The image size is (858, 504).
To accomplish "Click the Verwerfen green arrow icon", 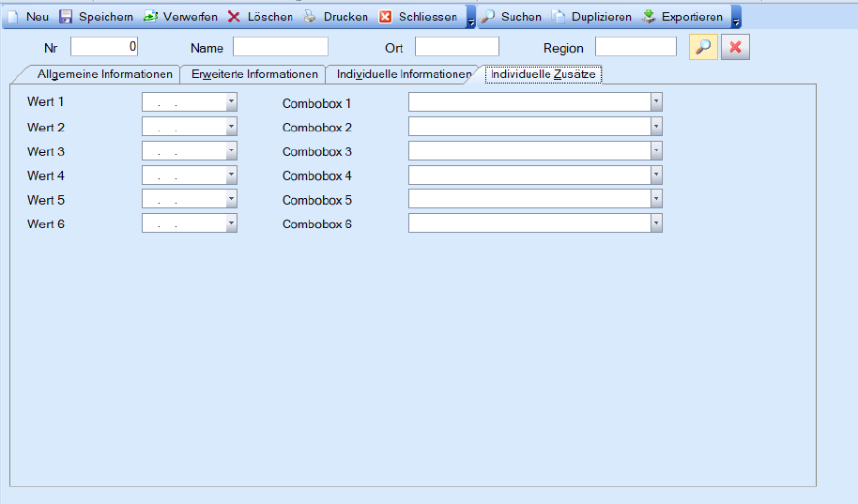I will click(x=150, y=17).
